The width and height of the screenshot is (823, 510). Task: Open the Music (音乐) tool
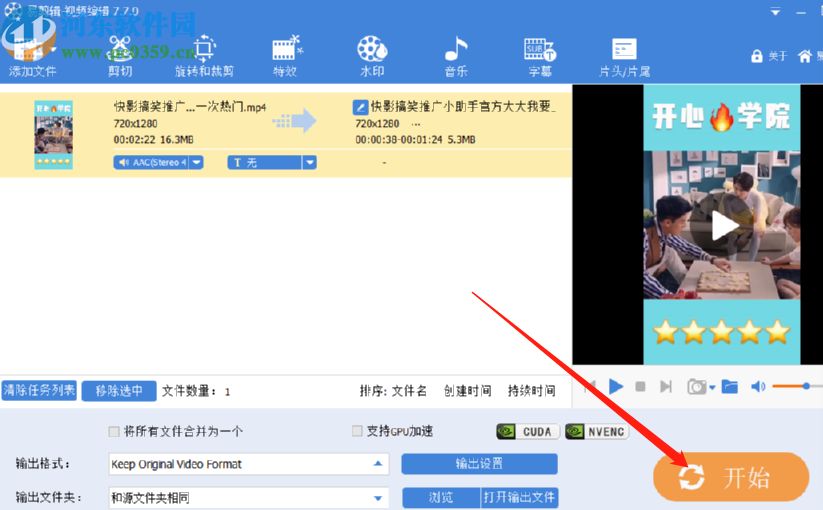456,57
